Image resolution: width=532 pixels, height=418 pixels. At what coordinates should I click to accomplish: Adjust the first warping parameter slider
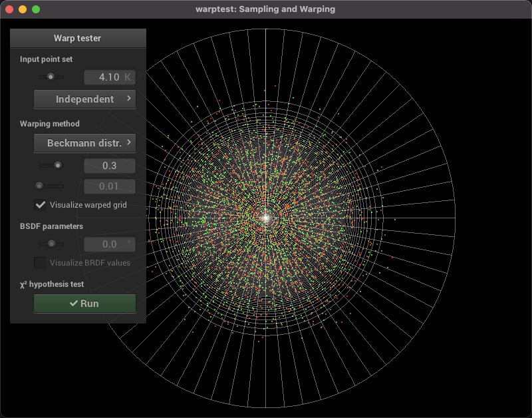[58, 165]
